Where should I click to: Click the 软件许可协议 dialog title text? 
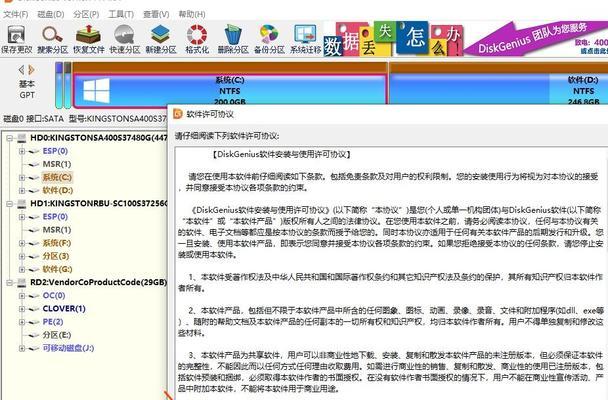coord(210,114)
